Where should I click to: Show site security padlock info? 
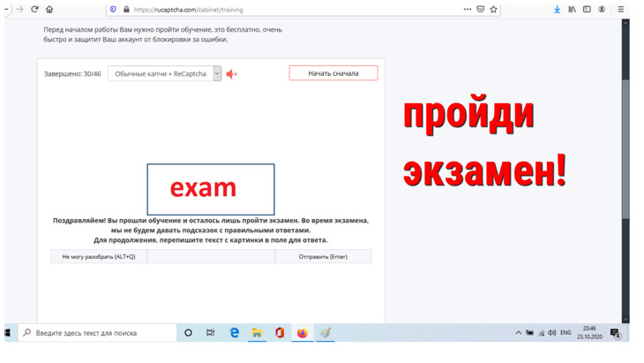(x=126, y=10)
